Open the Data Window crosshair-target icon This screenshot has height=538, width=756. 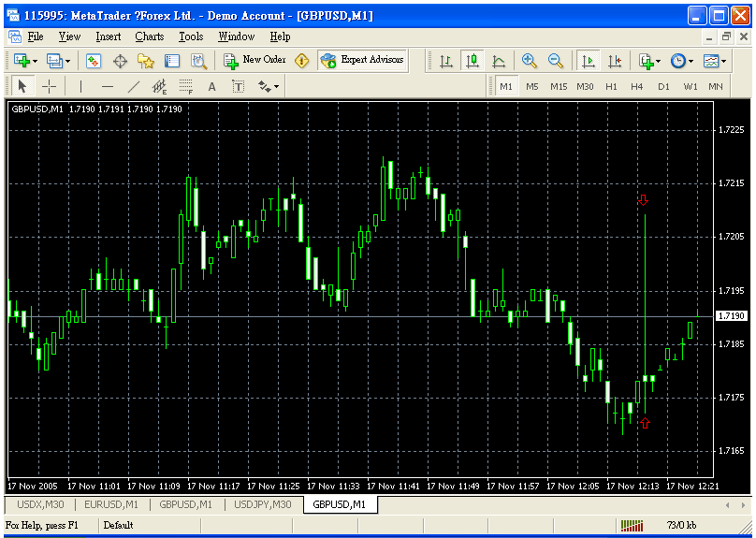pyautogui.click(x=120, y=61)
